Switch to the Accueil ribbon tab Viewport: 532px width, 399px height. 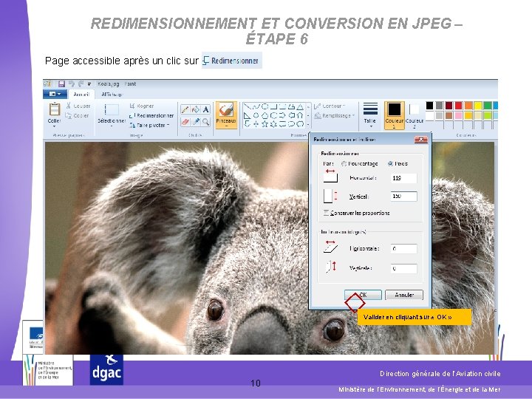point(81,95)
